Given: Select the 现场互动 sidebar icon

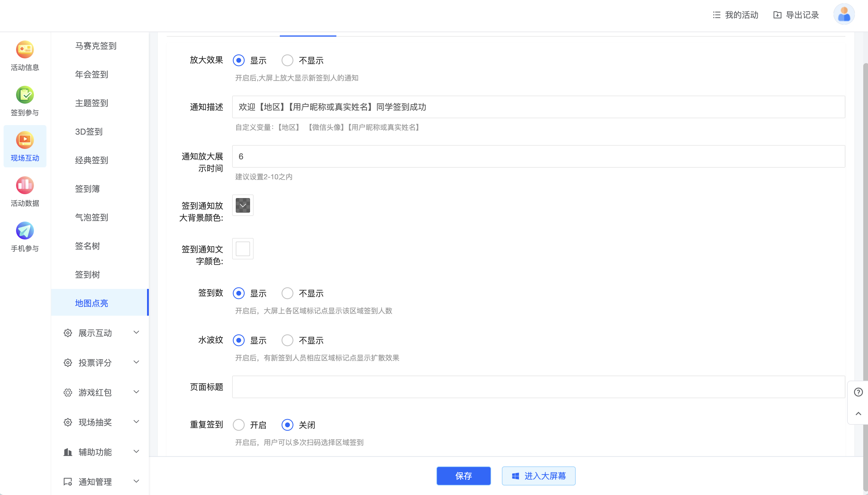Looking at the screenshot, I should pyautogui.click(x=25, y=140).
